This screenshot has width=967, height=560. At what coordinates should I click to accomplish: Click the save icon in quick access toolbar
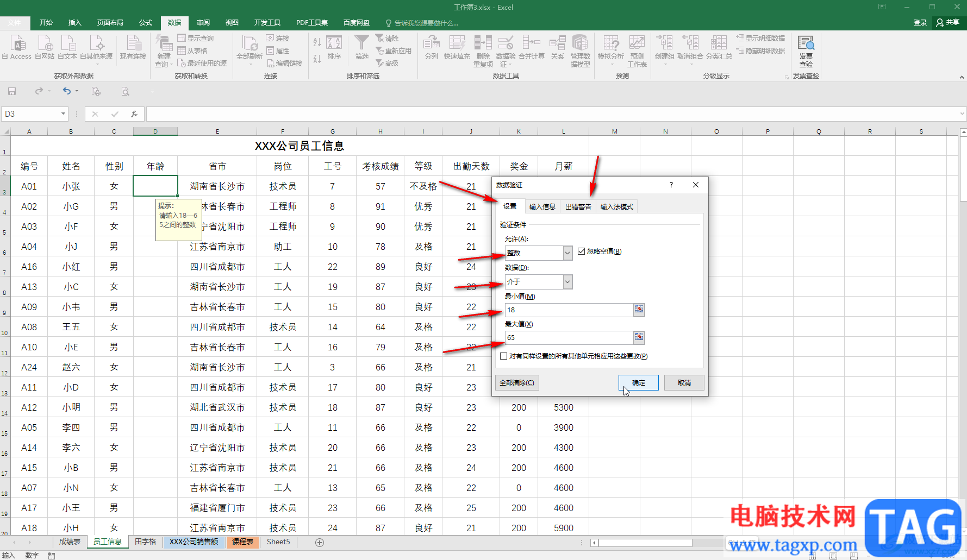12,91
